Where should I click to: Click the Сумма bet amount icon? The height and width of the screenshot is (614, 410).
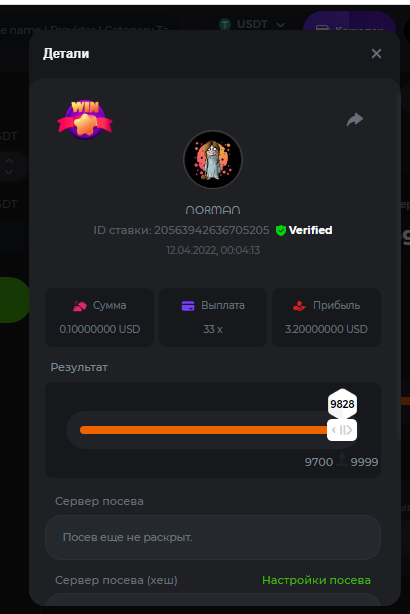pos(80,306)
